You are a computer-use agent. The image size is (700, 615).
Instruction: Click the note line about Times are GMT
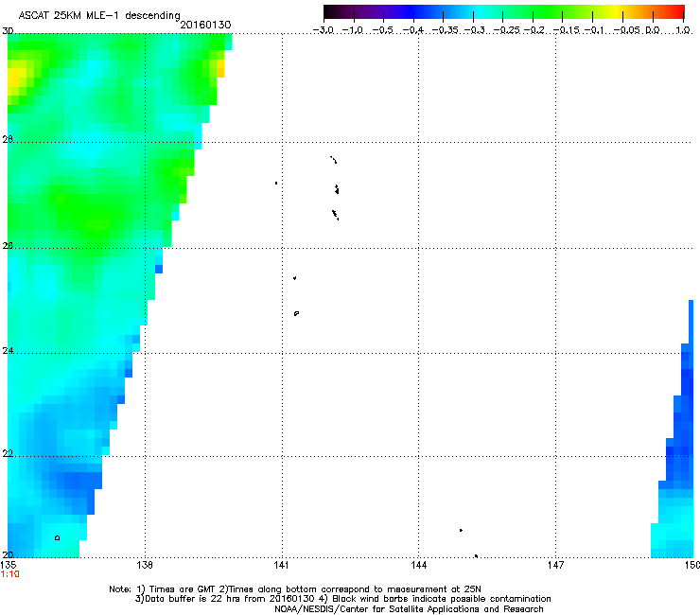(295, 589)
